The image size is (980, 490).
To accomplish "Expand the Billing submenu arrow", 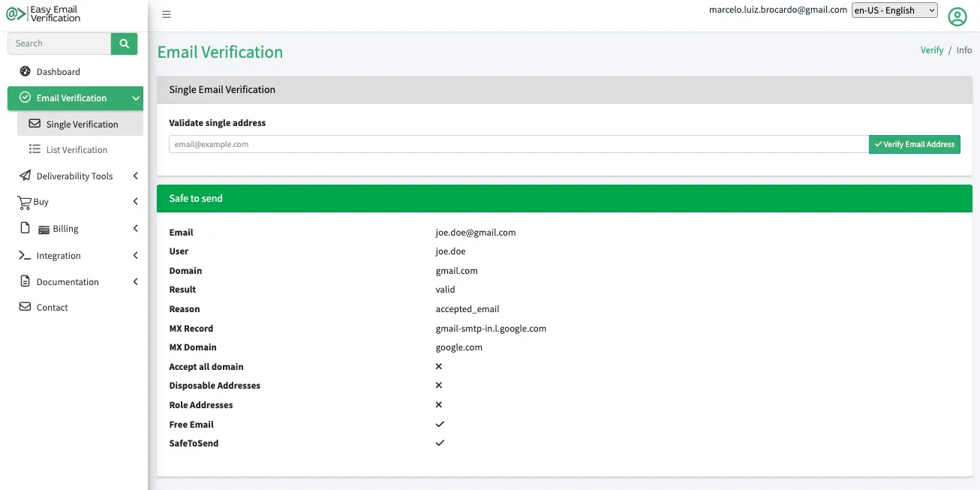I will (x=135, y=228).
